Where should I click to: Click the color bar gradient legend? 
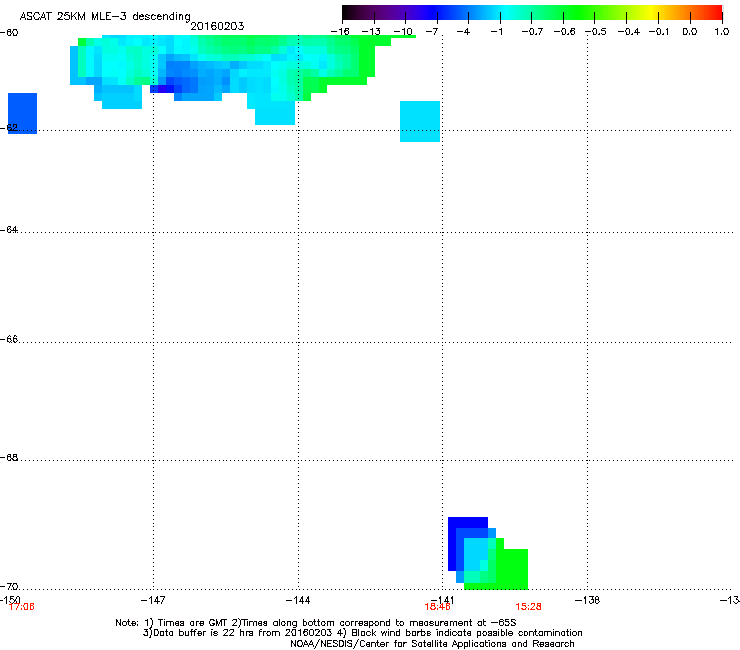[x=532, y=13]
